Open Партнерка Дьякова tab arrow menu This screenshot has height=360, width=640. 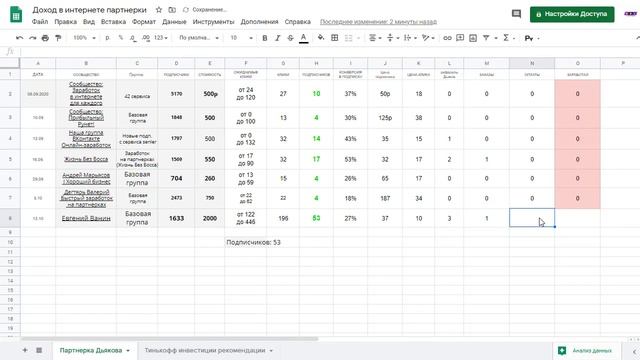tap(128, 351)
